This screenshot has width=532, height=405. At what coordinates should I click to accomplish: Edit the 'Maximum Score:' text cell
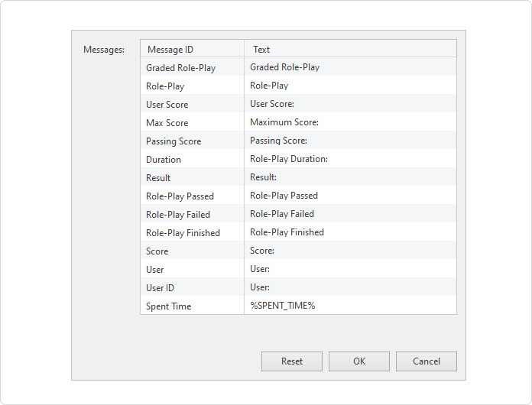350,122
